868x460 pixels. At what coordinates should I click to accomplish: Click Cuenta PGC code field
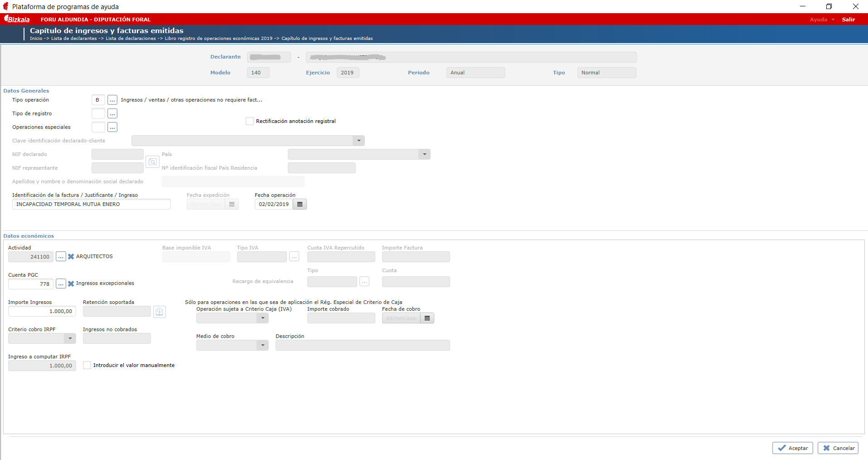click(x=31, y=284)
